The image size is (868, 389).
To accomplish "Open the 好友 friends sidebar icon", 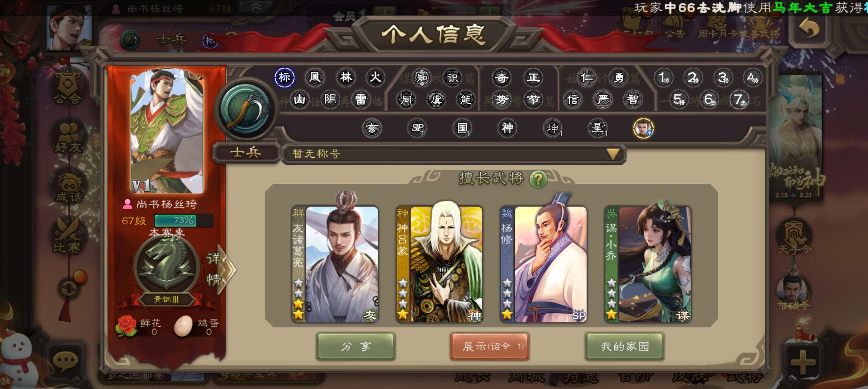I will [68, 138].
